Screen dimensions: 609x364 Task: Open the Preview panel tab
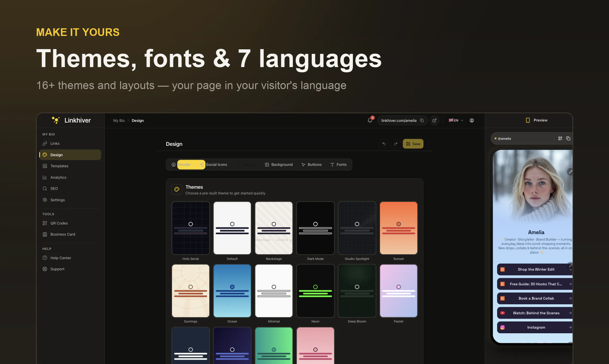(536, 120)
